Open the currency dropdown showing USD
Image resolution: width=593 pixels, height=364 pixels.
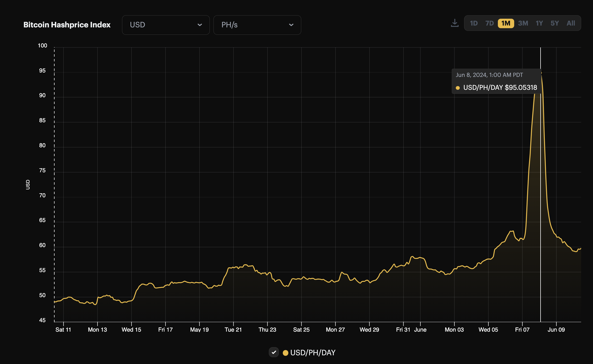[x=166, y=25]
